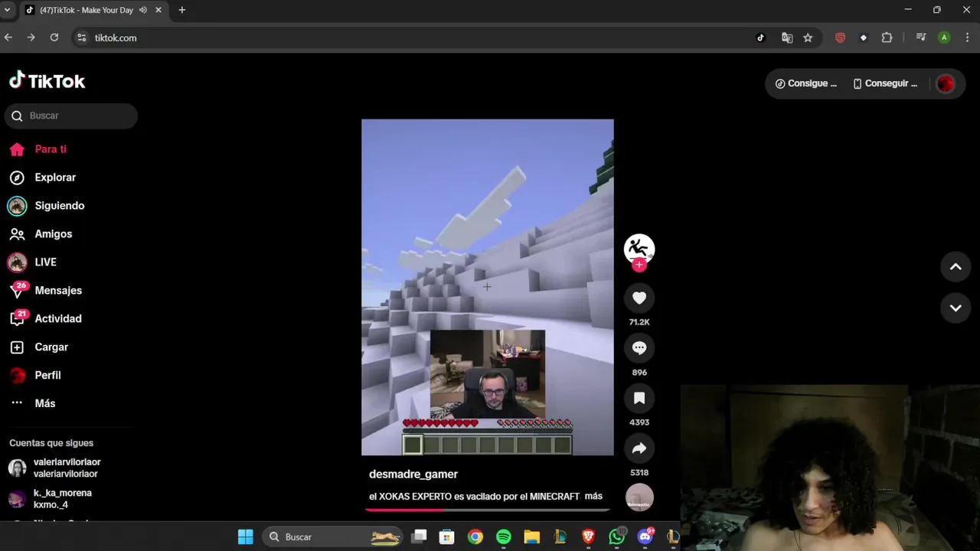Open File Explorer from the taskbar
Viewport: 980px width, 551px height.
(x=531, y=537)
